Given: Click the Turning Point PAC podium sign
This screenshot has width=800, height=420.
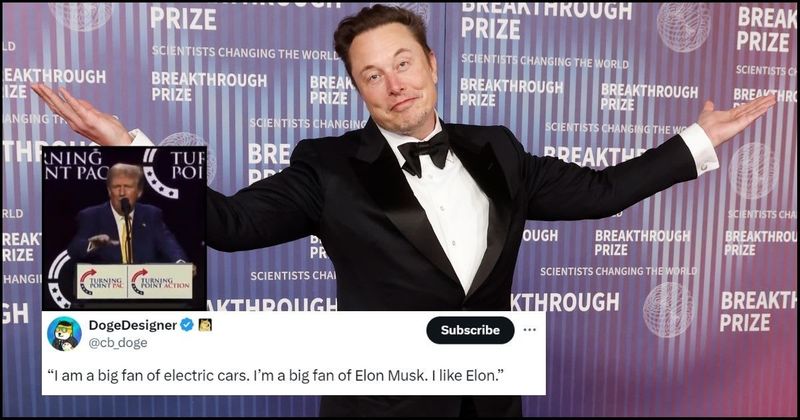Looking at the screenshot, I should [102, 281].
